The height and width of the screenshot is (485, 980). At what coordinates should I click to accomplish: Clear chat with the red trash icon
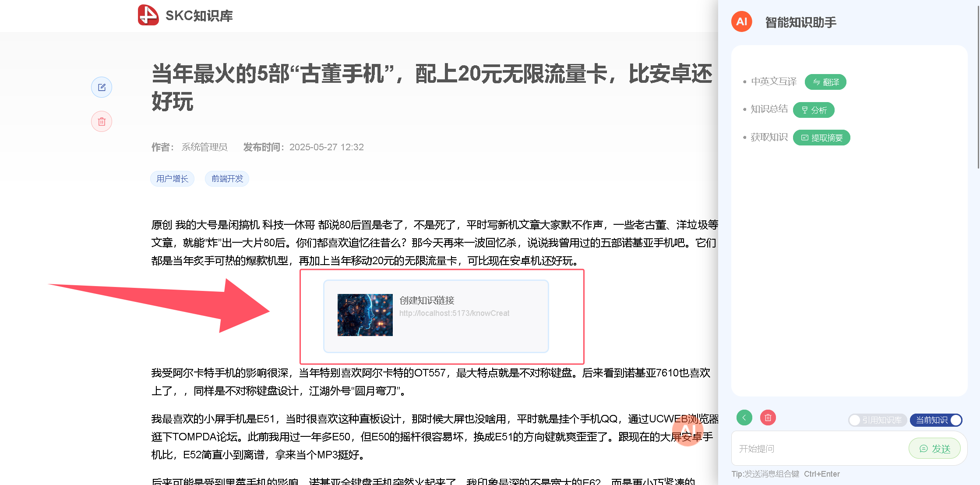[x=768, y=418]
